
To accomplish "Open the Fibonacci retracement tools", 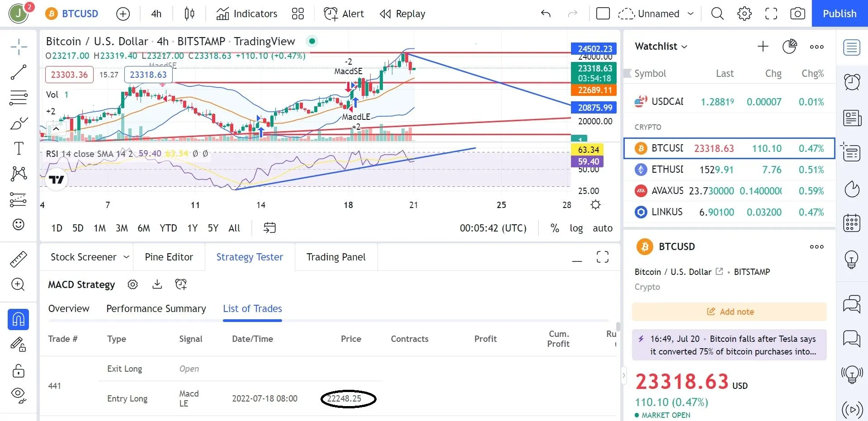I will pyautogui.click(x=19, y=97).
